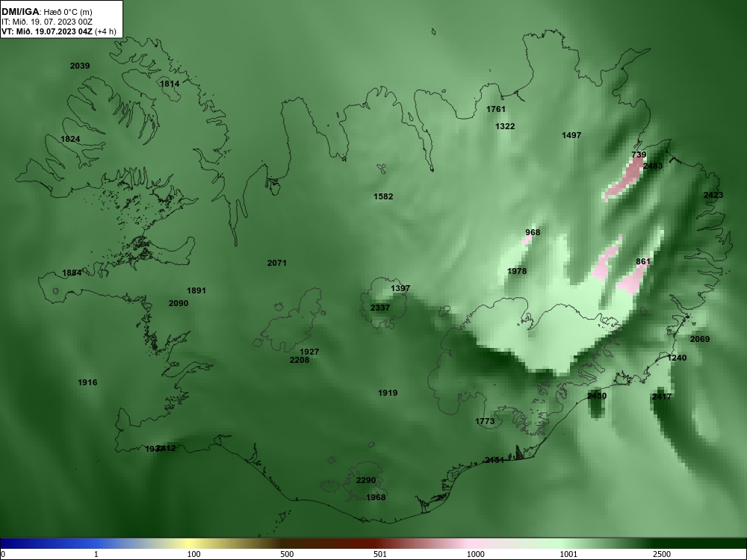Image resolution: width=747 pixels, height=560 pixels.
Task: Click the value 2412 on the map
Action: pos(167,448)
